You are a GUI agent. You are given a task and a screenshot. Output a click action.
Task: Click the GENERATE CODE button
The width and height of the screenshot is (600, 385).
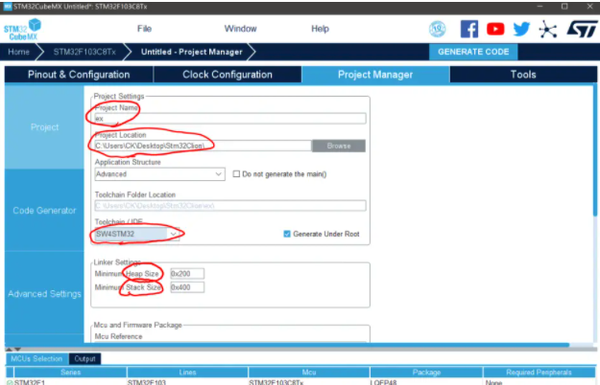tap(473, 52)
